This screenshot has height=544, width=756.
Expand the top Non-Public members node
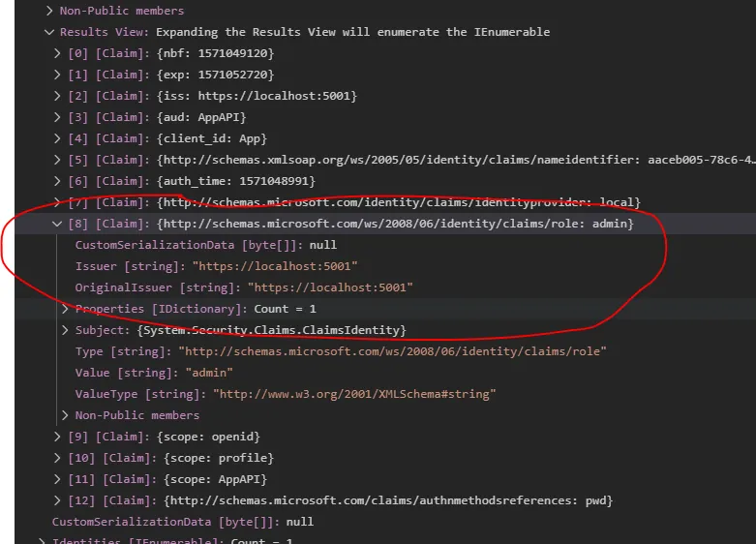tap(49, 11)
